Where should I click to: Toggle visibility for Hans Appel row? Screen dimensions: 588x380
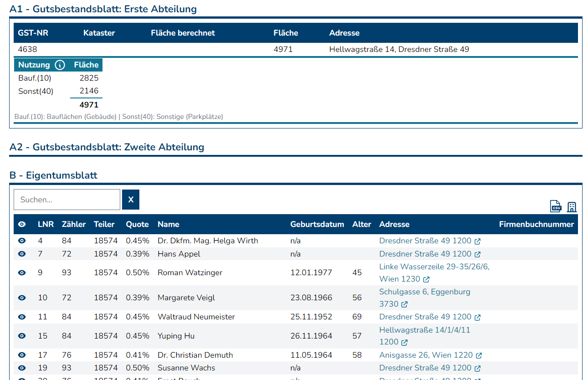click(22, 254)
